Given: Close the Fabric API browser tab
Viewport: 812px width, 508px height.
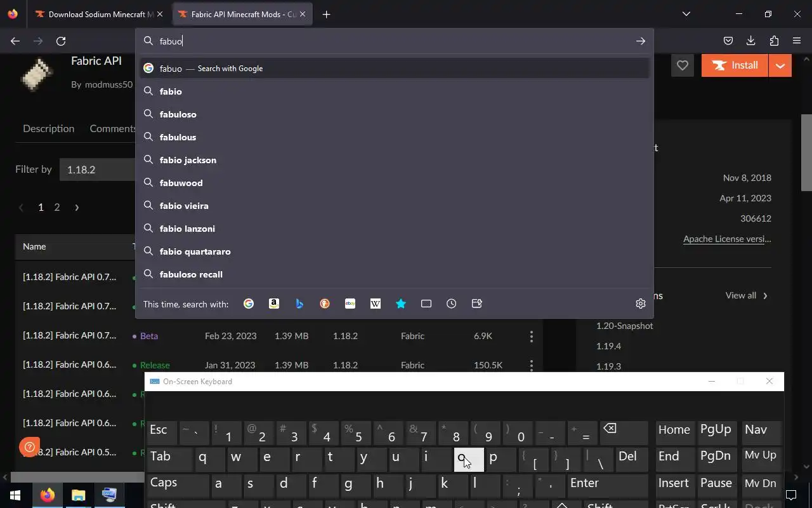Looking at the screenshot, I should pos(303,14).
